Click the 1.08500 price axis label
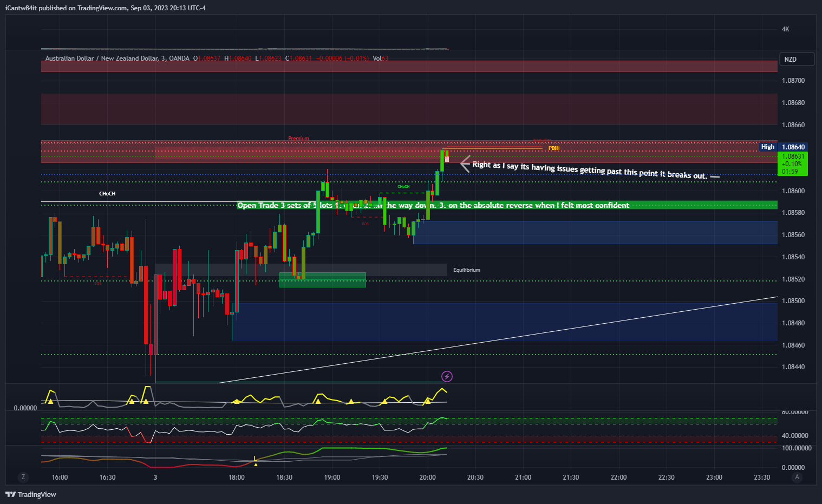 793,301
